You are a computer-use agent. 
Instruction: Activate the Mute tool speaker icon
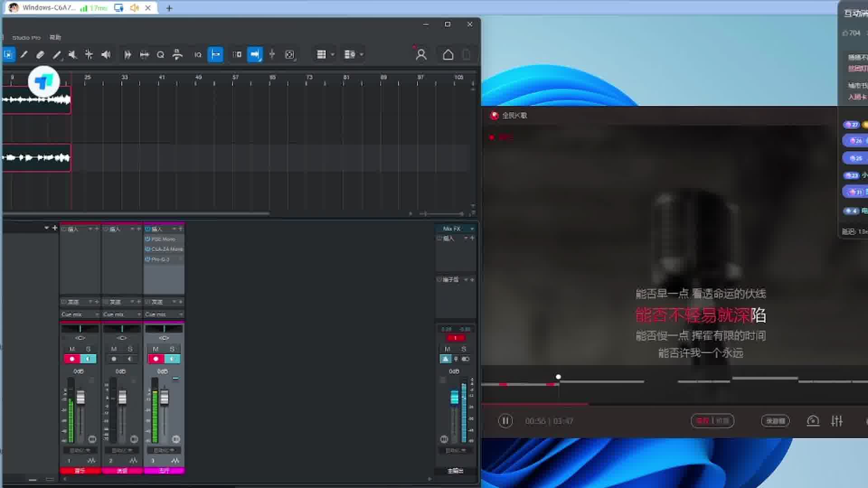click(x=72, y=54)
